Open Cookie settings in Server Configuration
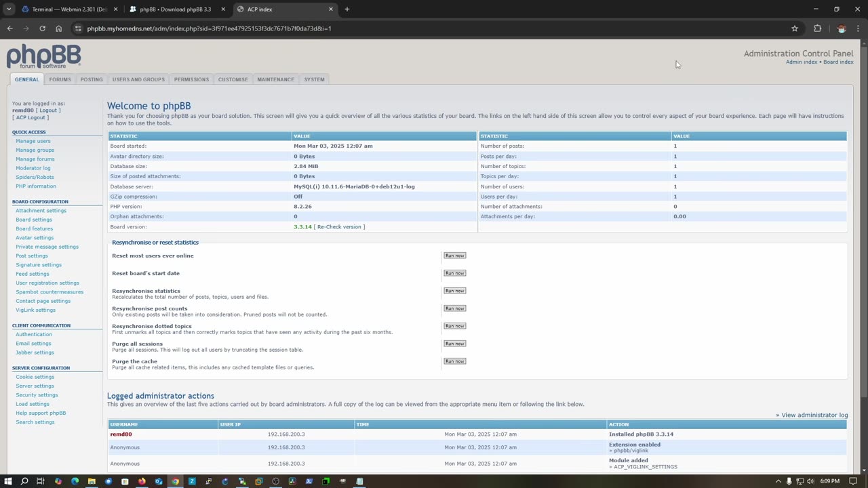The image size is (868, 488). pyautogui.click(x=35, y=377)
